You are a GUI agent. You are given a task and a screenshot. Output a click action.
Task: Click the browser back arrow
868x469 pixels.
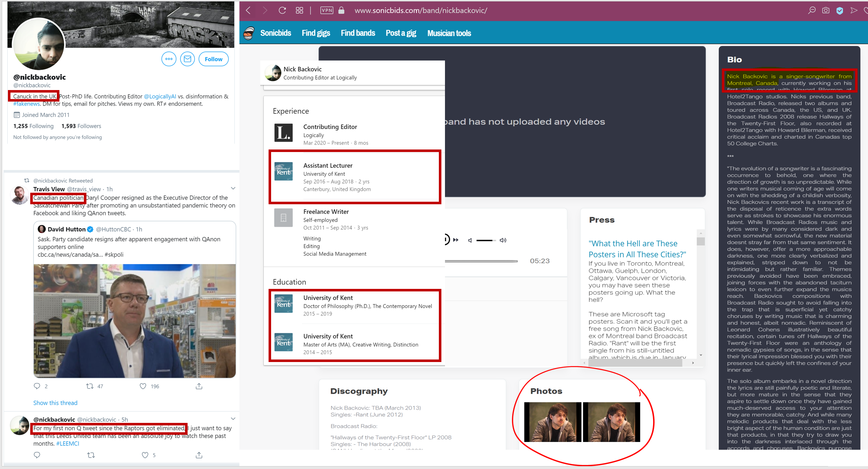[248, 10]
